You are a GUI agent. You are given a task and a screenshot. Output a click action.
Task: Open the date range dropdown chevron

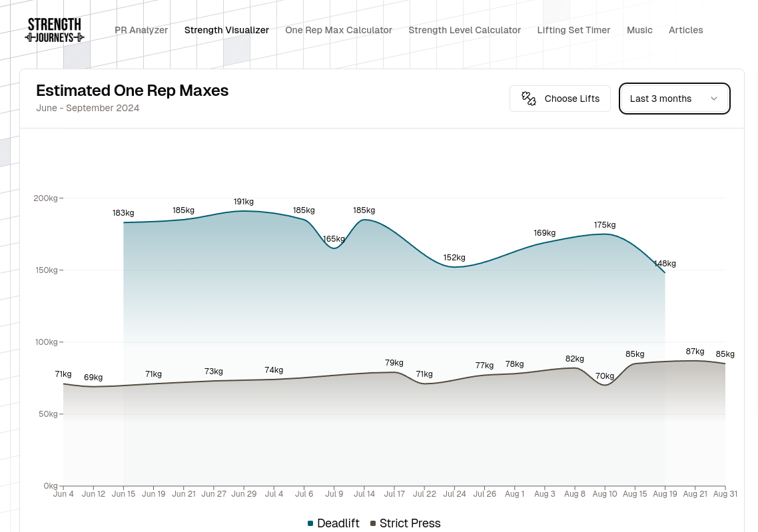pyautogui.click(x=713, y=98)
